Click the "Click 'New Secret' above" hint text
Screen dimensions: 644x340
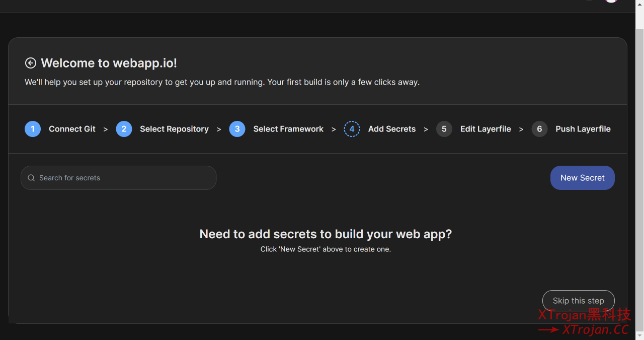326,249
